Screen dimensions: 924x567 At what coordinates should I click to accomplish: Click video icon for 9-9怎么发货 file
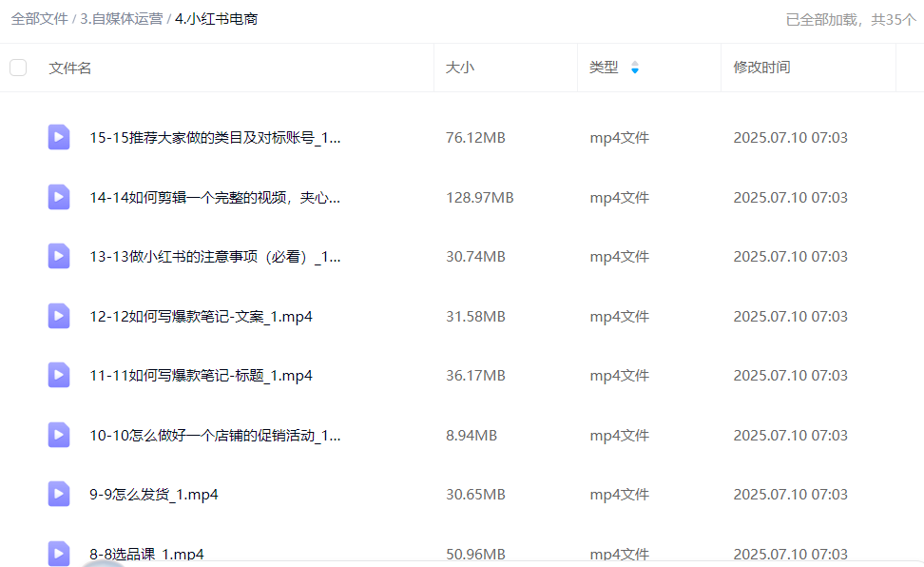tap(59, 494)
